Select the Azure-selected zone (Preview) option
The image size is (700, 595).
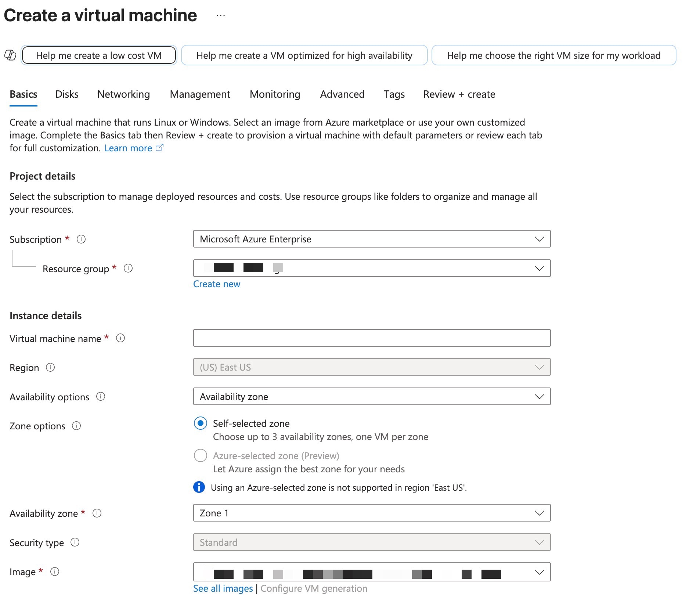[x=200, y=455]
